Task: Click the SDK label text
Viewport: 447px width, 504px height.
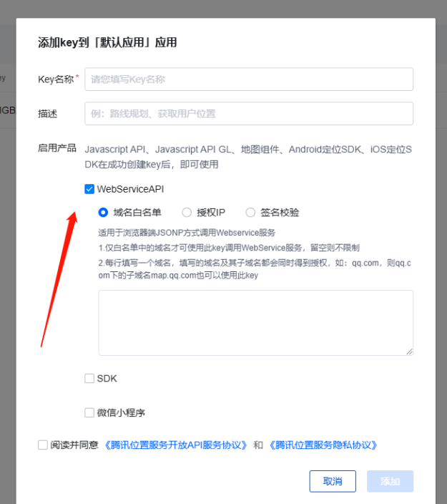Action: click(x=107, y=378)
